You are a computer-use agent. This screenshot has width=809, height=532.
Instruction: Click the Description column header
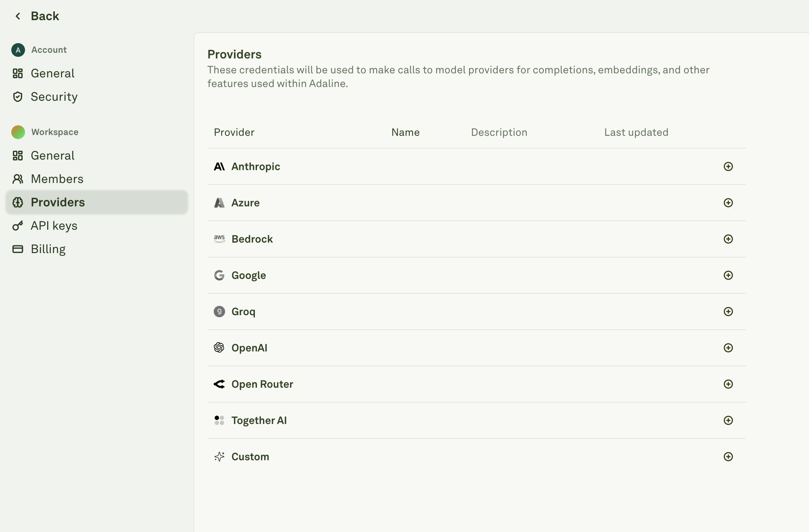[499, 132]
